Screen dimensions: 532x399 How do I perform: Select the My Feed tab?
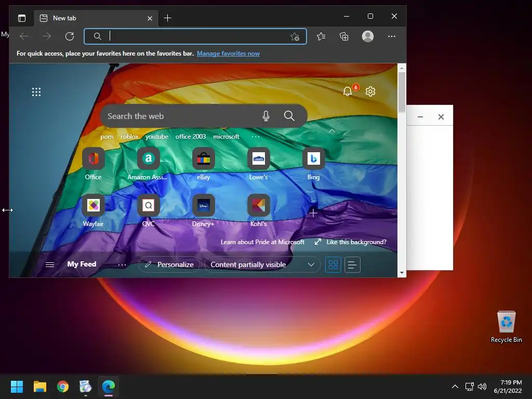coord(82,264)
